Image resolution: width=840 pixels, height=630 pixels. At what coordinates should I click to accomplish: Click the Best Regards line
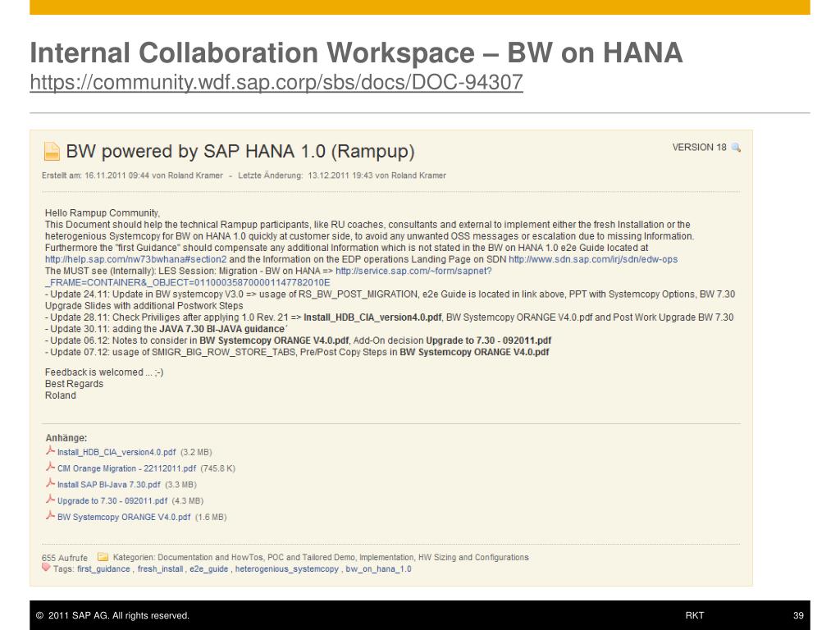(74, 384)
